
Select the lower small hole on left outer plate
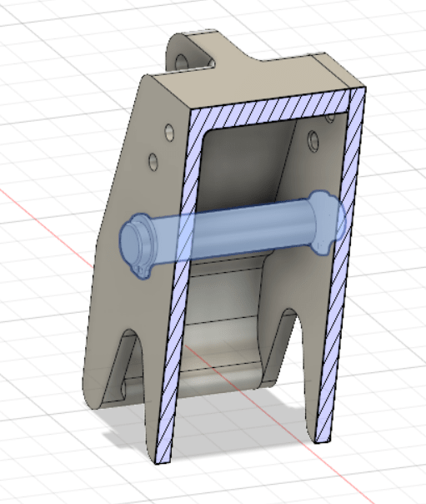pos(153,162)
